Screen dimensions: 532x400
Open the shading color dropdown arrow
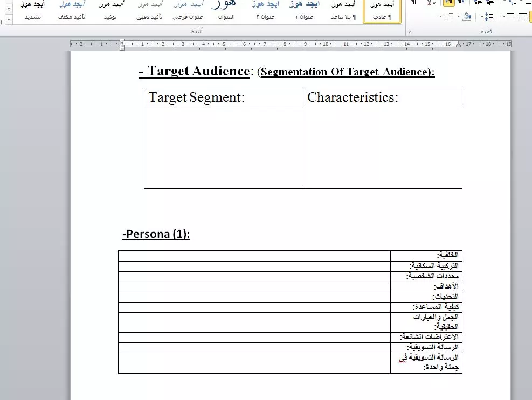(x=458, y=16)
